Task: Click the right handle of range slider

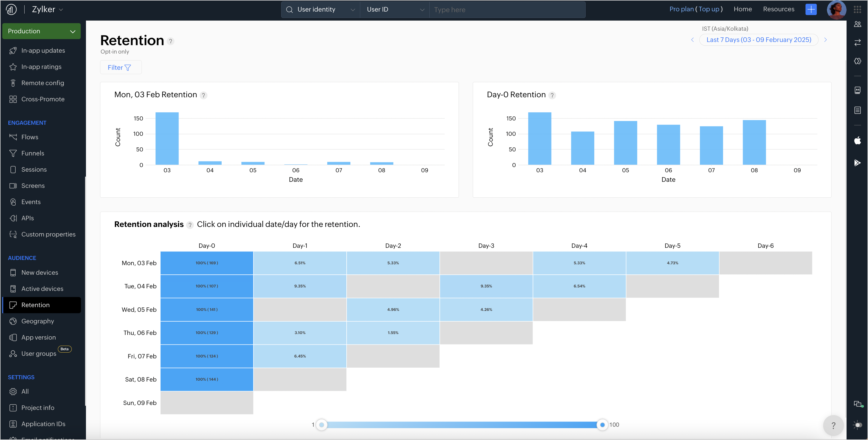Action: 602,424
